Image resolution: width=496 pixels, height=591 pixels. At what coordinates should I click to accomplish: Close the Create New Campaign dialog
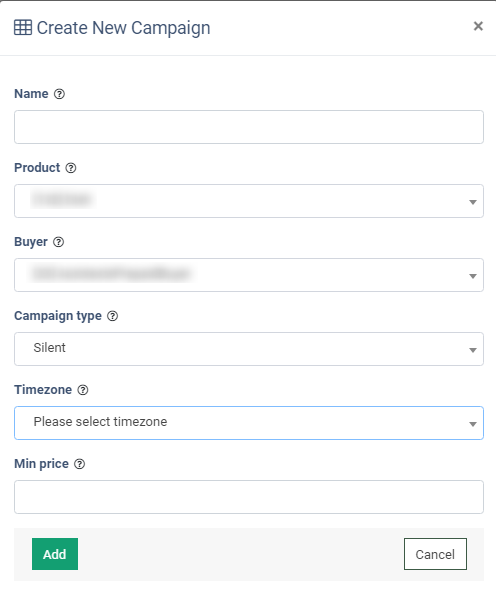click(x=478, y=26)
